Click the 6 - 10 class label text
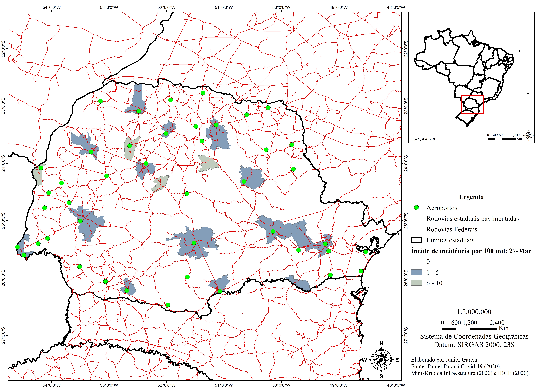This screenshot has height=392, width=537. click(x=434, y=283)
